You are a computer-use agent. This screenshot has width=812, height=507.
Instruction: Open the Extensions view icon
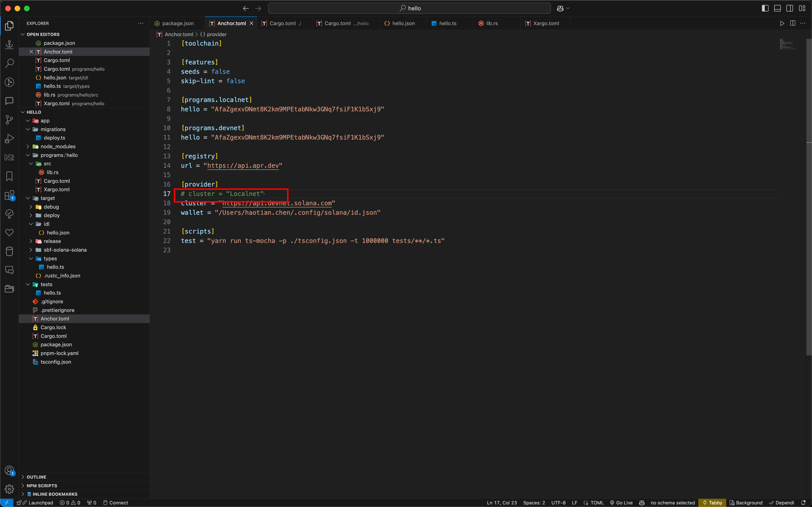click(9, 195)
